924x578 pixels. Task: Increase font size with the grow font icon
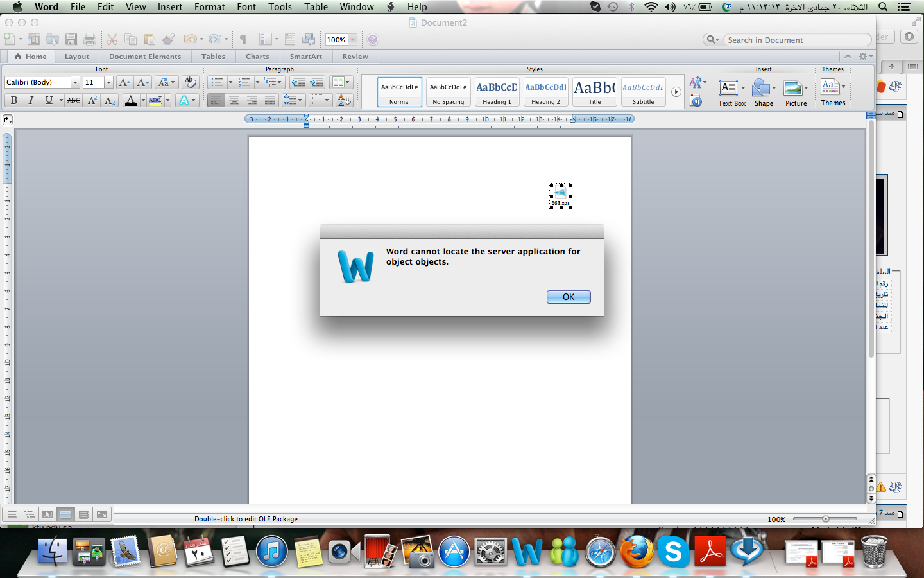click(124, 82)
